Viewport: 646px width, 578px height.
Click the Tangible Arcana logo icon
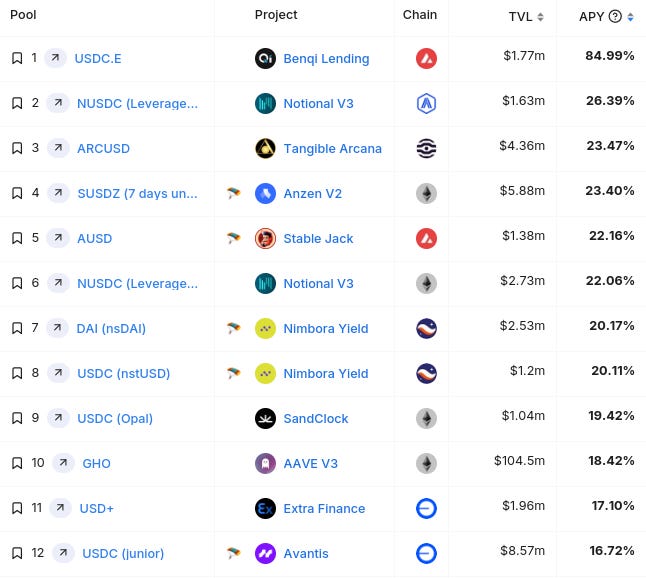tap(265, 148)
